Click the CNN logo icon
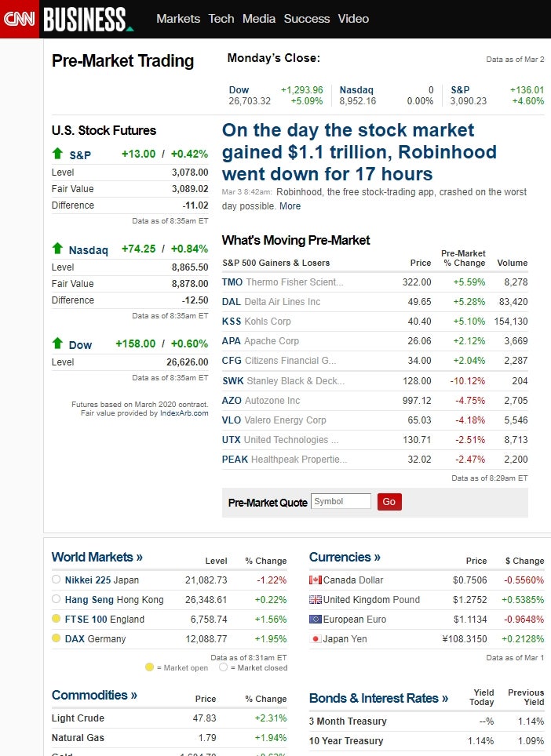The height and width of the screenshot is (756, 551). tap(20, 19)
